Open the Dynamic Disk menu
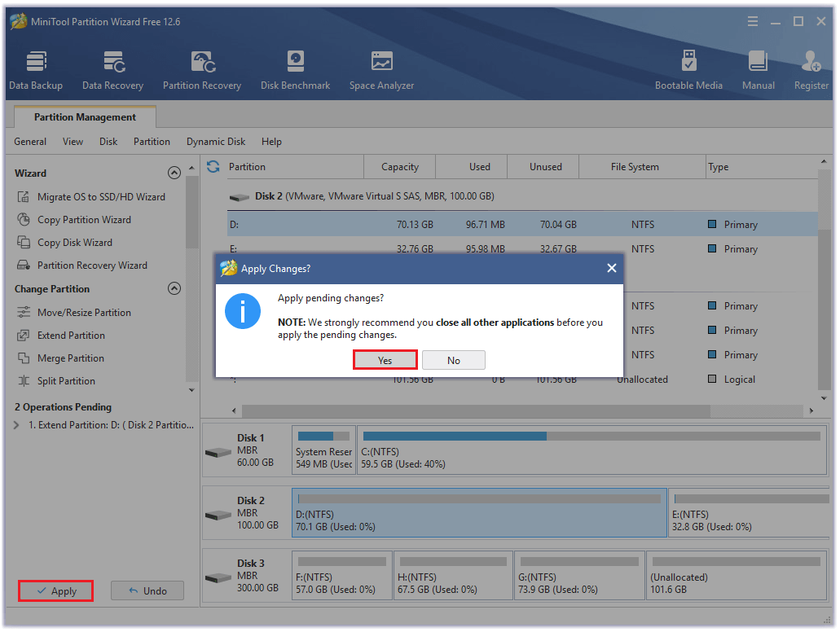 [x=216, y=142]
